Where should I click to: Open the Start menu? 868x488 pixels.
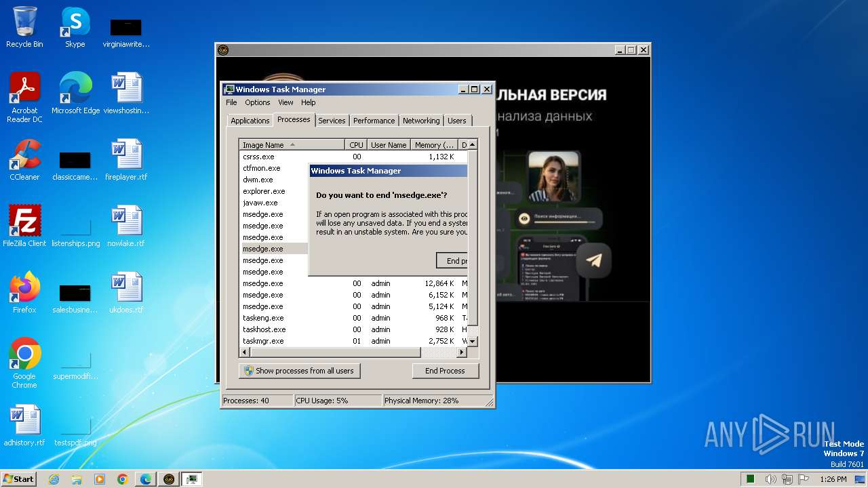pyautogui.click(x=18, y=479)
